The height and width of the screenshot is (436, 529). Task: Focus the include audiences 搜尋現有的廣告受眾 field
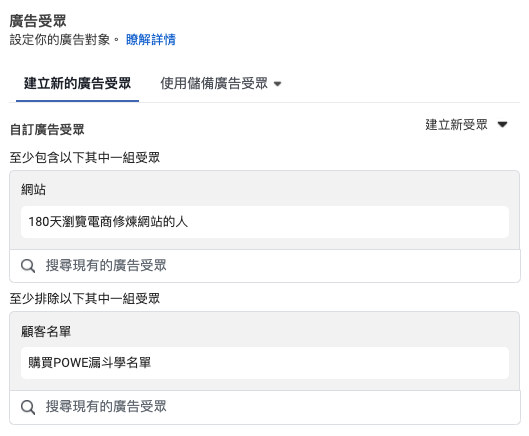click(x=265, y=266)
